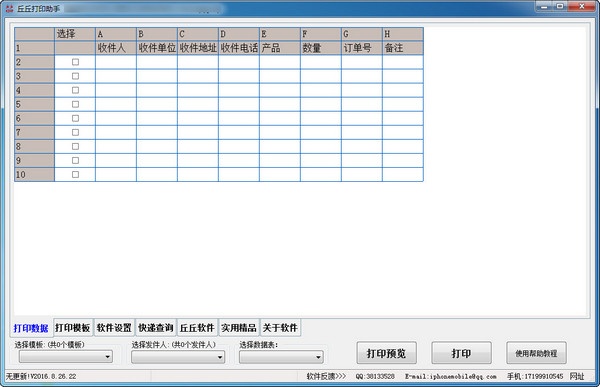This screenshot has width=600, height=387.
Task: Minimize the 丘丘打印助手 window
Action: point(544,6)
